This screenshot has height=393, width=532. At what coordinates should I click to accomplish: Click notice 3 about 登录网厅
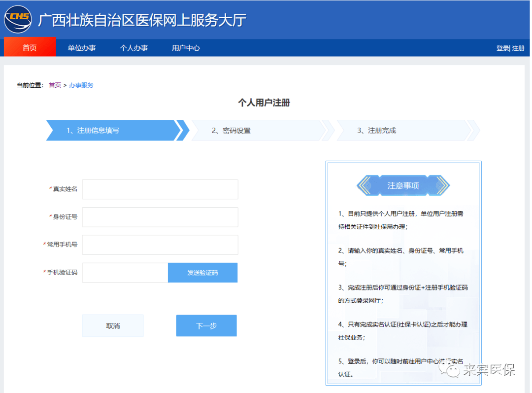point(403,294)
